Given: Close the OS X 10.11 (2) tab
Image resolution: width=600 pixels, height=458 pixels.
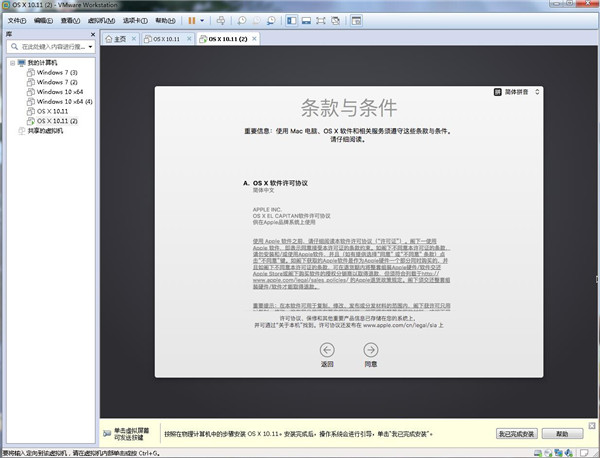Looking at the screenshot, I should 254,39.
